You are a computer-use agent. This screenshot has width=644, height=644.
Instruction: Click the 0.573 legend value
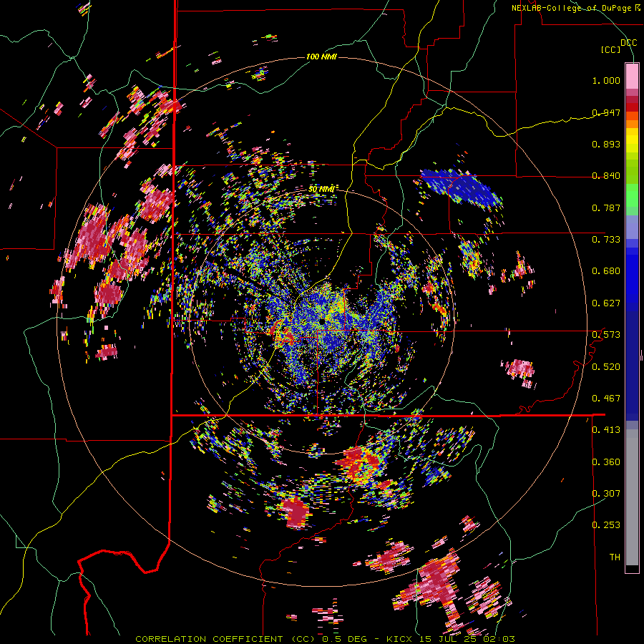[x=606, y=335]
